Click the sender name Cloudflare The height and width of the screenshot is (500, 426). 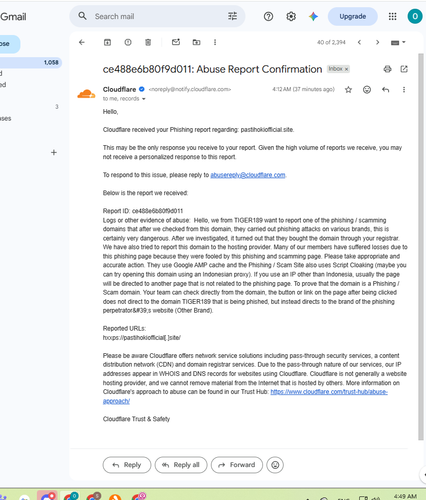119,89
